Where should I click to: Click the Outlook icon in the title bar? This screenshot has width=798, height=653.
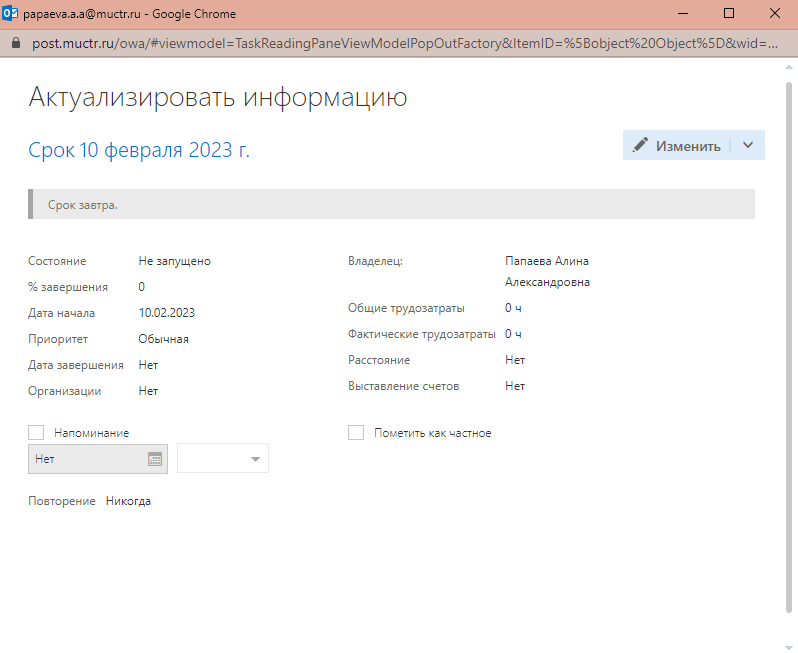(x=10, y=14)
